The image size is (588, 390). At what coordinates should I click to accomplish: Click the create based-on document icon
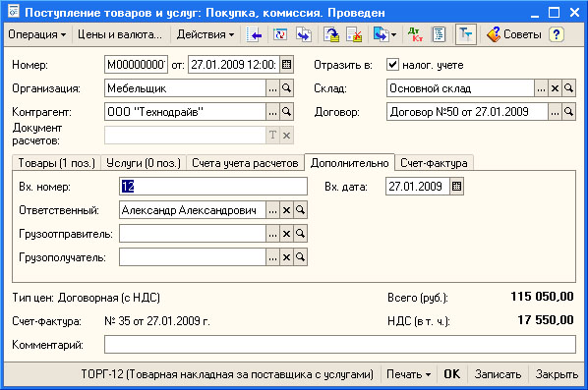381,34
